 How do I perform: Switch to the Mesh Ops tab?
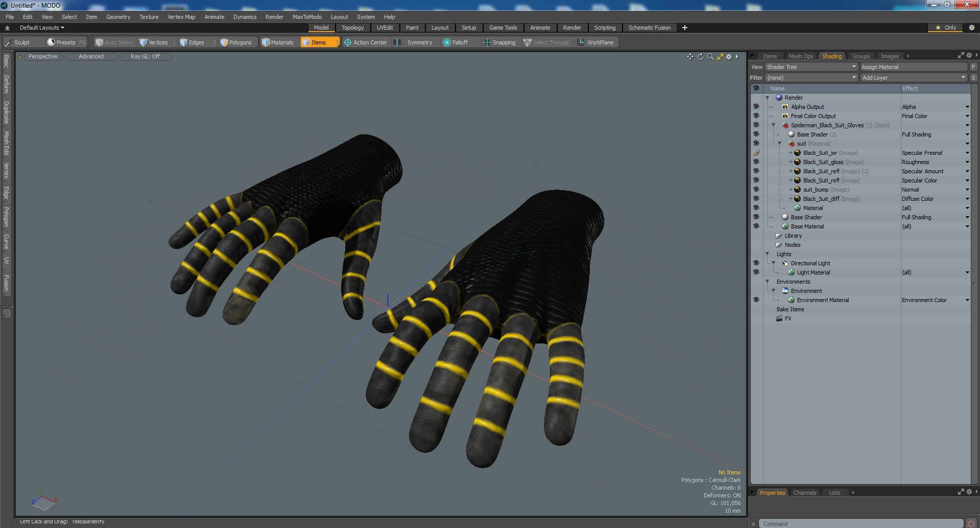[800, 56]
